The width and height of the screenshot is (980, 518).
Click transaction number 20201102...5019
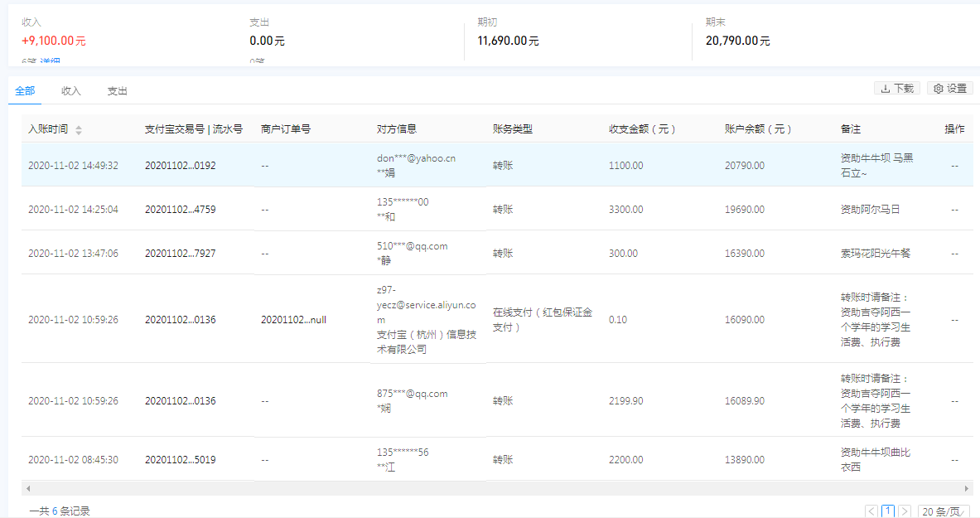(180, 460)
